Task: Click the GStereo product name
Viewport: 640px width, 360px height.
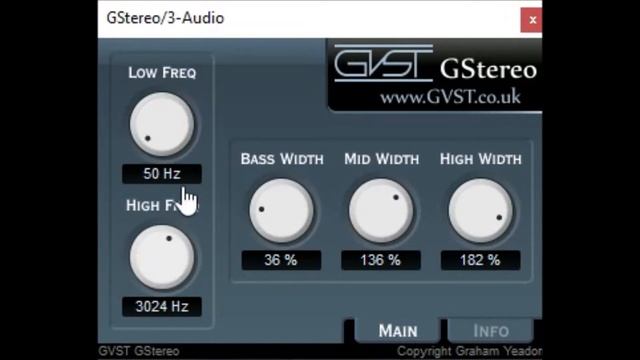Action: pos(488,69)
